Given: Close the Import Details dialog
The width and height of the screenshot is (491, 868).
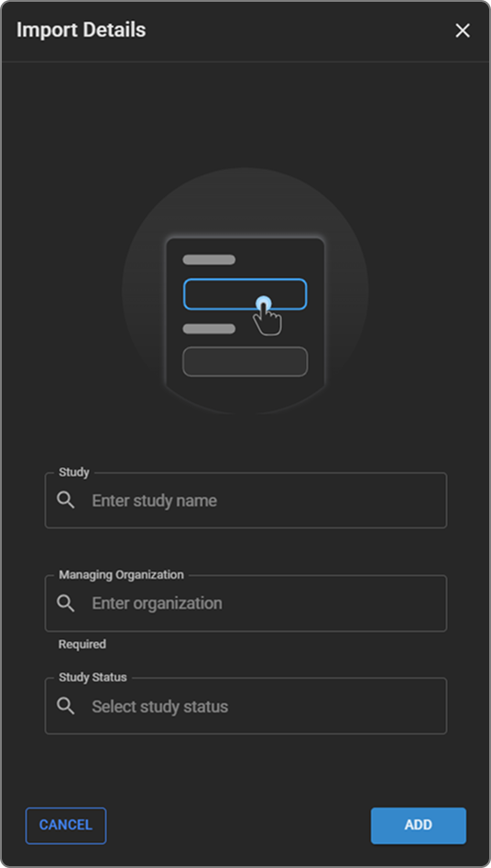Looking at the screenshot, I should pyautogui.click(x=463, y=30).
